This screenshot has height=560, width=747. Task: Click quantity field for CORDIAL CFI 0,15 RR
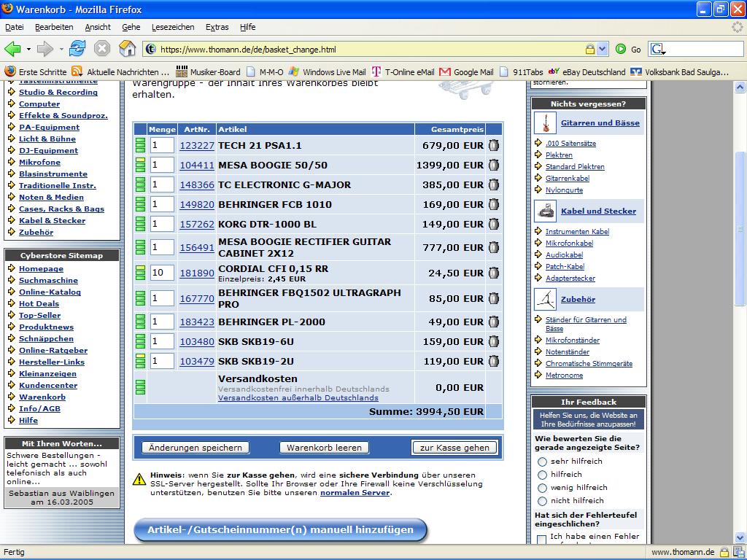coord(162,273)
